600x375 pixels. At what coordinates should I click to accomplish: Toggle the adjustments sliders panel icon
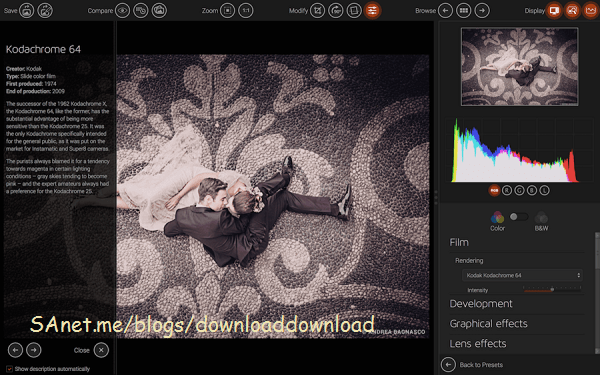[x=373, y=10]
